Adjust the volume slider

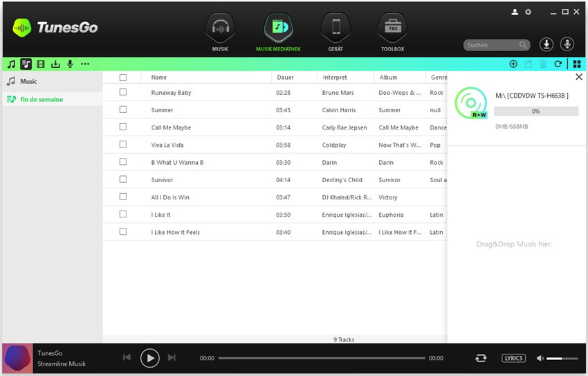tap(562, 359)
